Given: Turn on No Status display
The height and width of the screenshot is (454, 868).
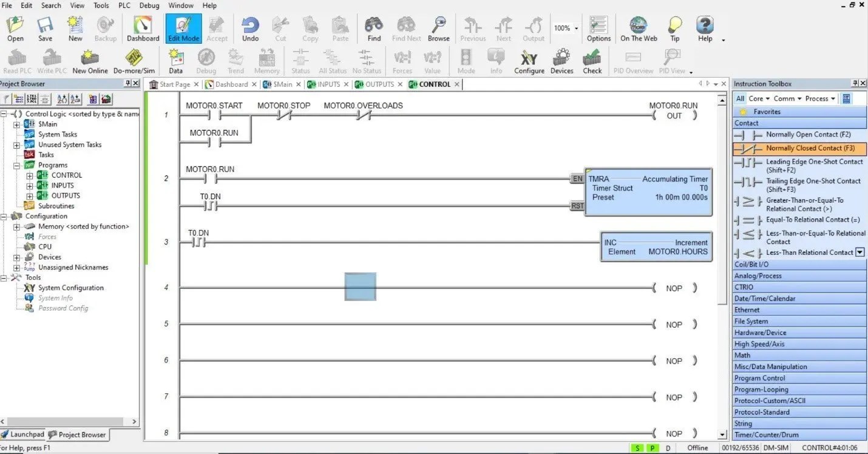Looking at the screenshot, I should tap(367, 61).
